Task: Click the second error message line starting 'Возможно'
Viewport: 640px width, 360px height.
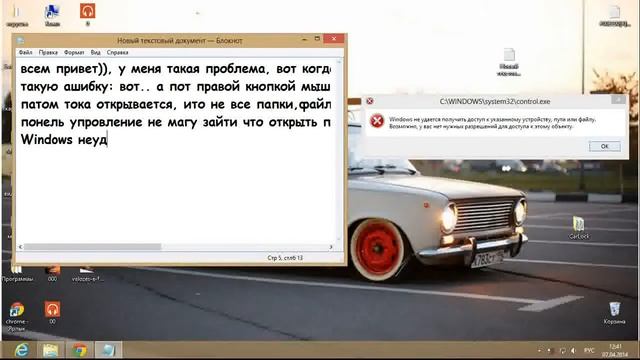Action: pyautogui.click(x=481, y=127)
